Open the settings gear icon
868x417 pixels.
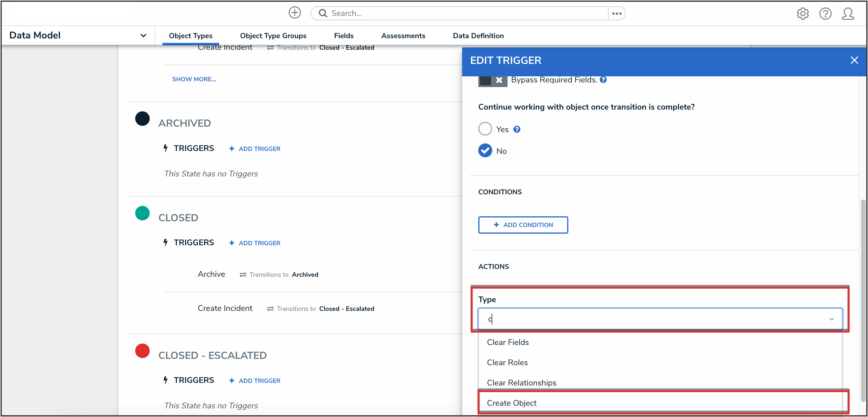coord(802,14)
